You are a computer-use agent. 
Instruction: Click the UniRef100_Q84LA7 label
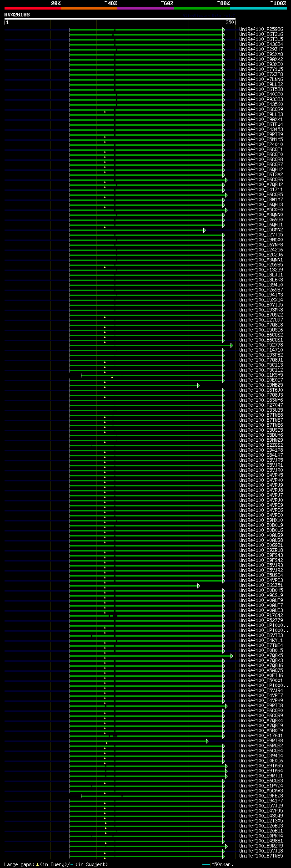[x=261, y=455]
